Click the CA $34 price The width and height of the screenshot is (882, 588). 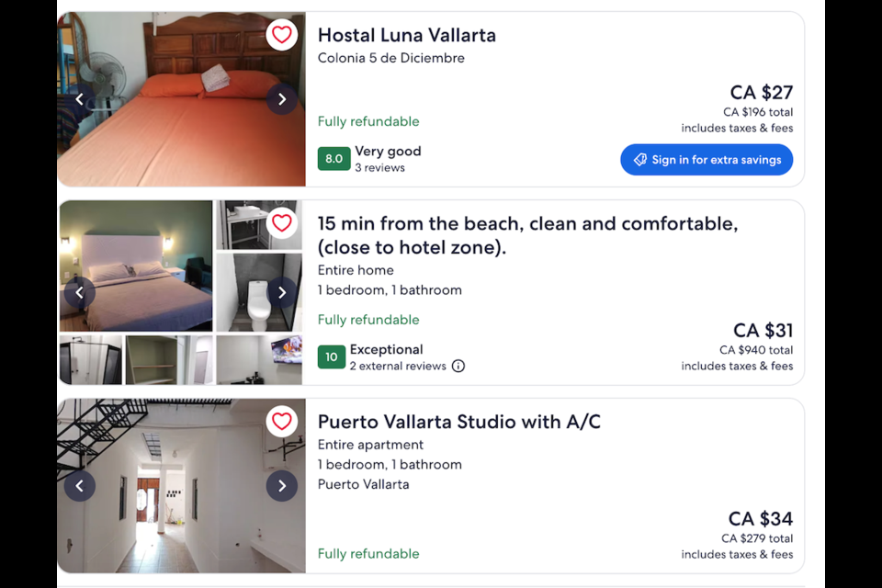coord(761,518)
